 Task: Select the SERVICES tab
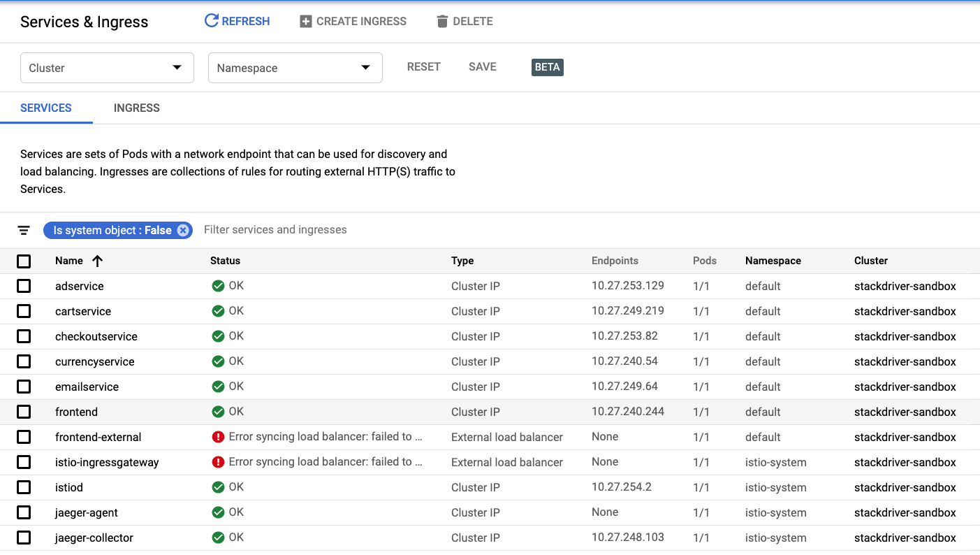pos(45,108)
